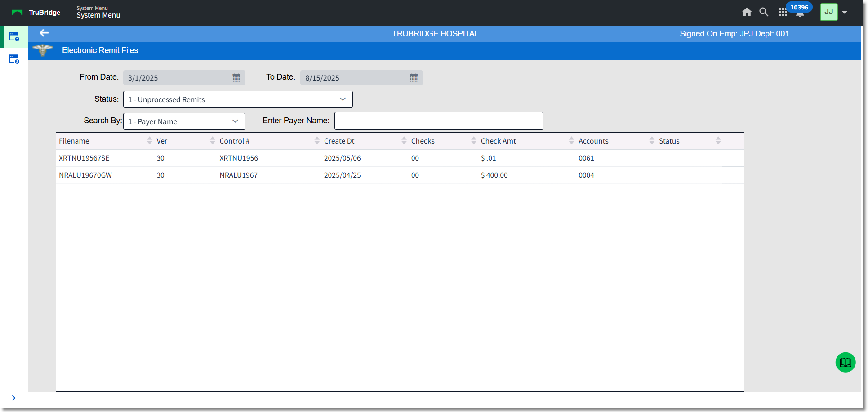Image resolution: width=868 pixels, height=413 pixels.
Task: Sort by the Control # column arrows
Action: tap(317, 141)
